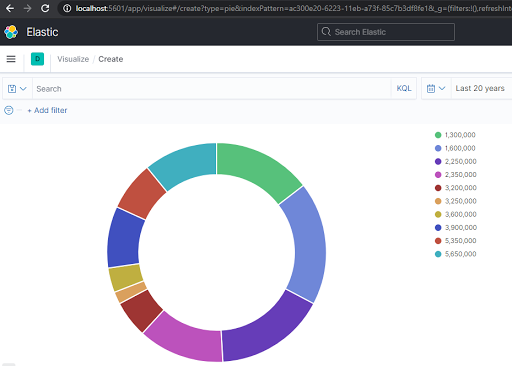Open Last 20 years time range picker
Viewport: 512px width, 366px height.
click(x=480, y=88)
